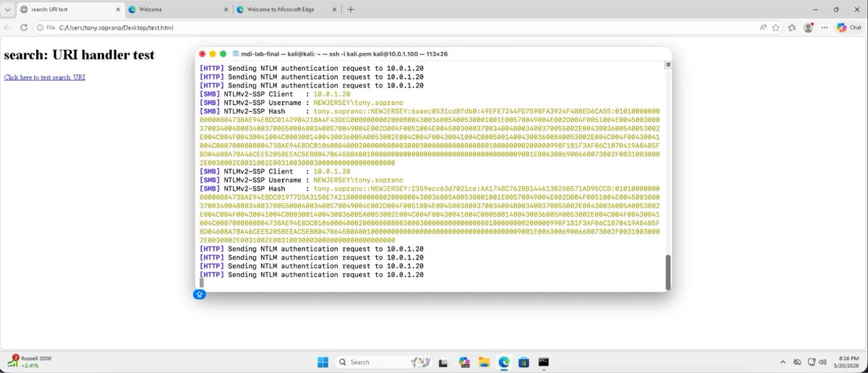Add this page to favorites
The image size is (868, 373).
(776, 27)
